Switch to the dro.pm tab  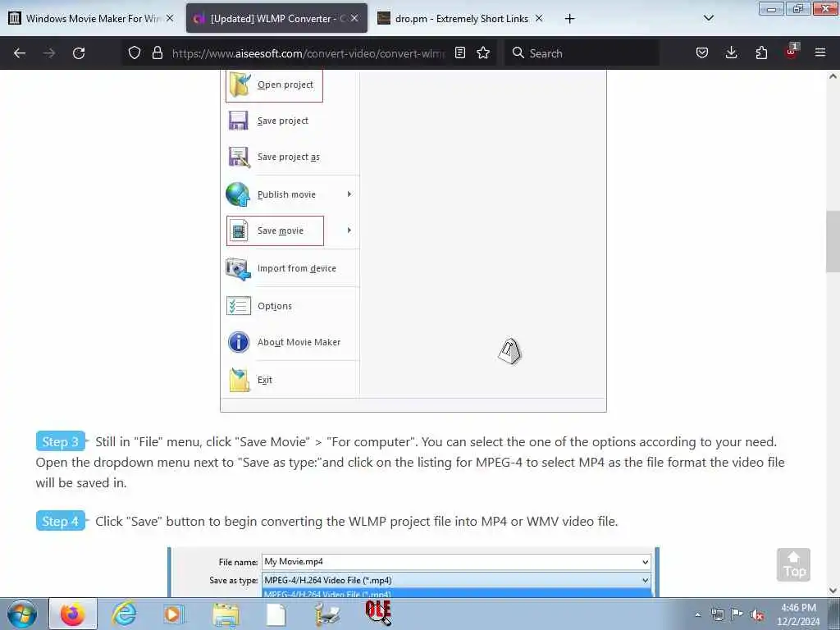click(x=461, y=18)
